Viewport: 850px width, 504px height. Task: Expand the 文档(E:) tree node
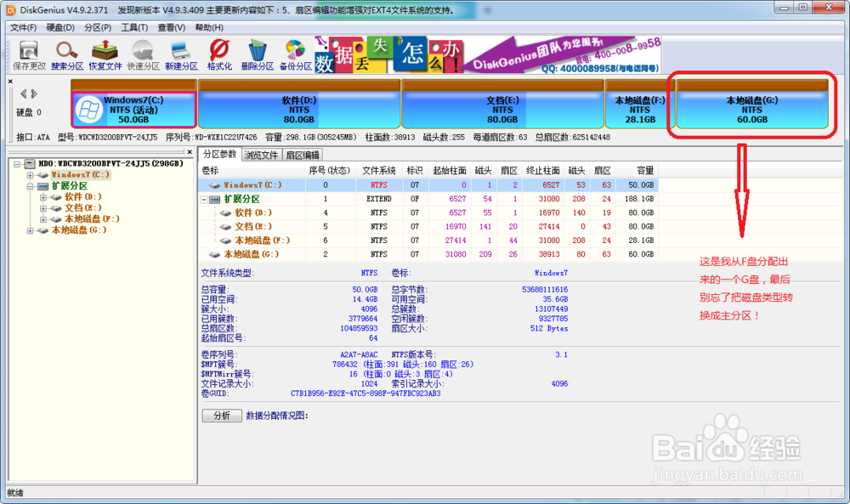click(x=42, y=208)
